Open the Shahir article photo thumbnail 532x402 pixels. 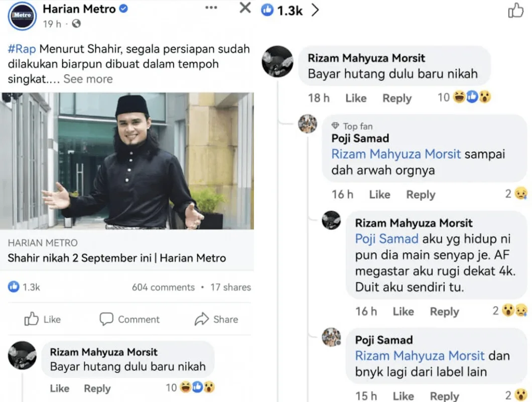click(127, 161)
